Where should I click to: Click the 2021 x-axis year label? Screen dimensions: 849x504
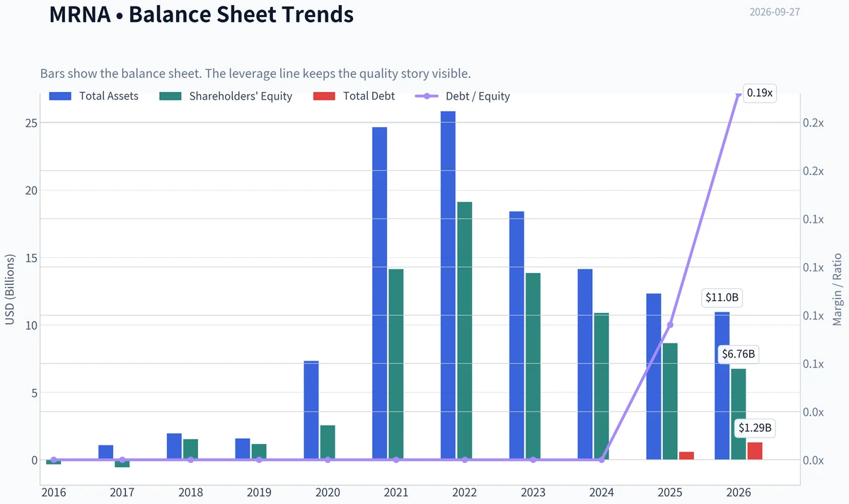[x=396, y=492]
